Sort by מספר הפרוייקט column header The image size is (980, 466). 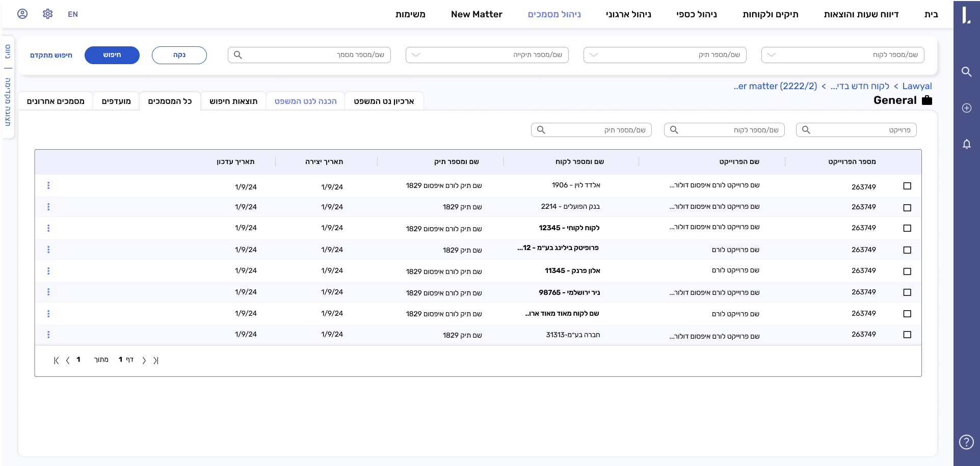click(852, 161)
